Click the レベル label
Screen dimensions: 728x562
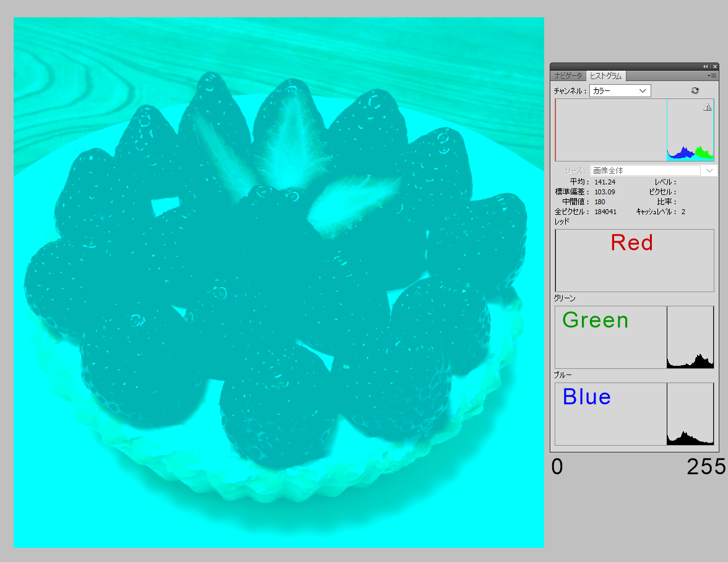point(665,182)
